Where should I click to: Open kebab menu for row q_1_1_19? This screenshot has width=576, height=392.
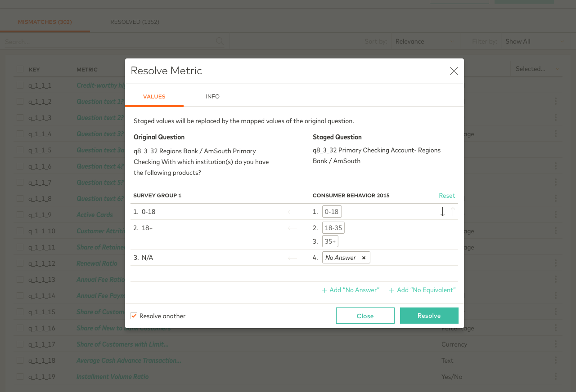tap(556, 377)
